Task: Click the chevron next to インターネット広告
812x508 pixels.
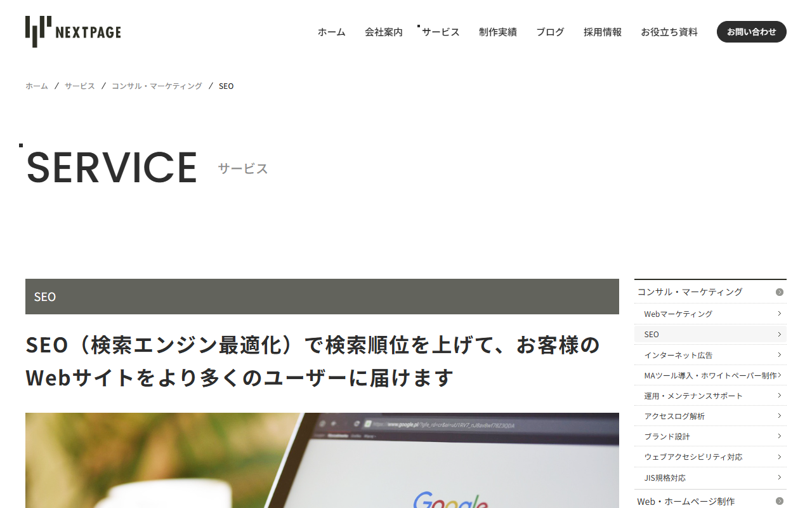Action: tap(779, 354)
